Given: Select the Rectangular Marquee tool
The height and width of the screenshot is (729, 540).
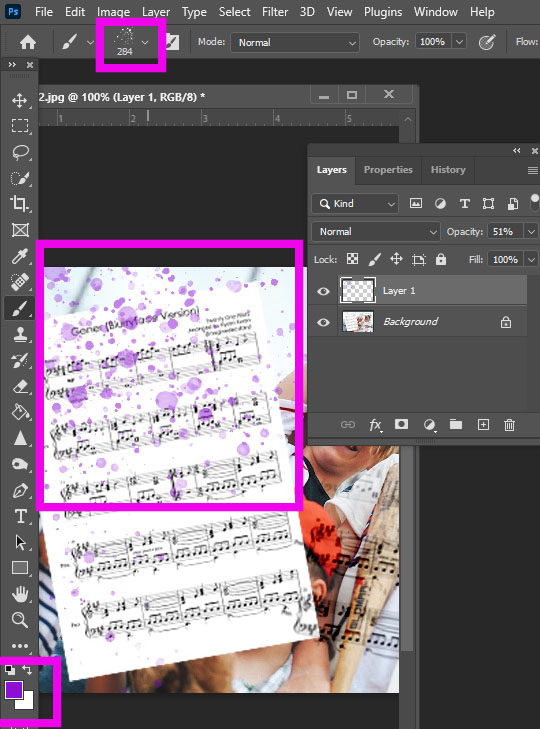Looking at the screenshot, I should [x=20, y=126].
